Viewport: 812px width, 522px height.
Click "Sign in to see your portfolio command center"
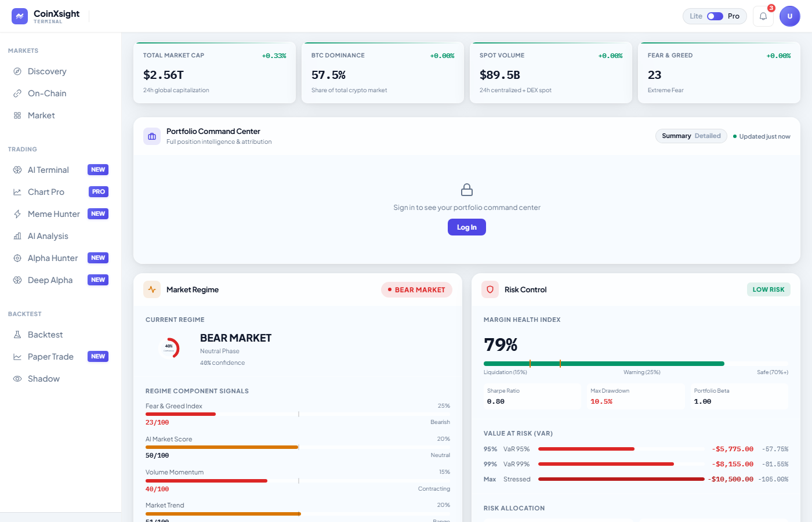pos(467,208)
